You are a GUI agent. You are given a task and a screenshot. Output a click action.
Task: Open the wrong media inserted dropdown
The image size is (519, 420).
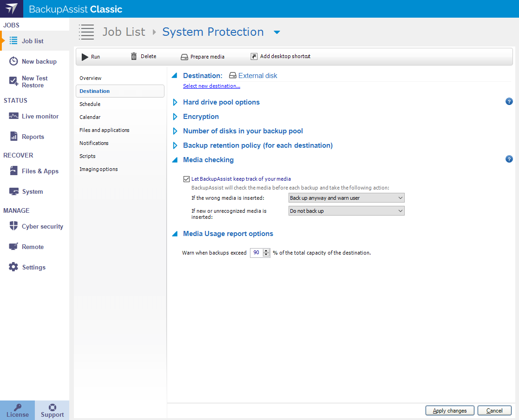(346, 198)
